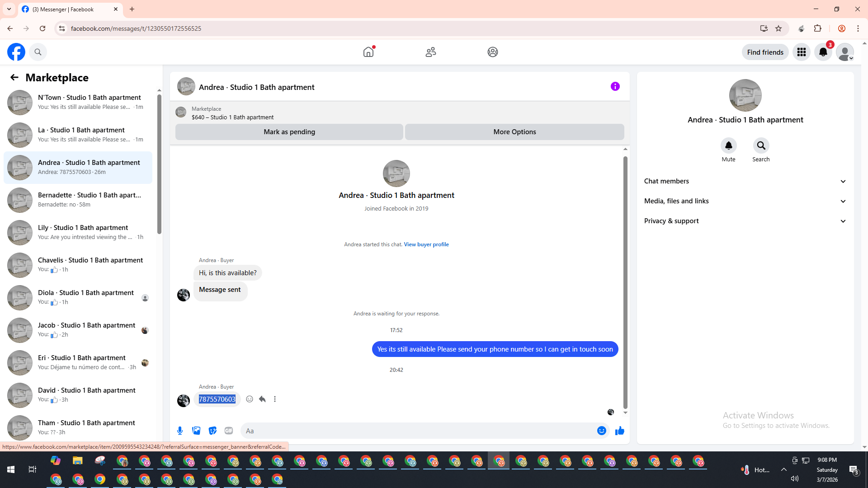Image resolution: width=868 pixels, height=488 pixels.
Task: View site information icon in address bar
Action: click(62, 28)
